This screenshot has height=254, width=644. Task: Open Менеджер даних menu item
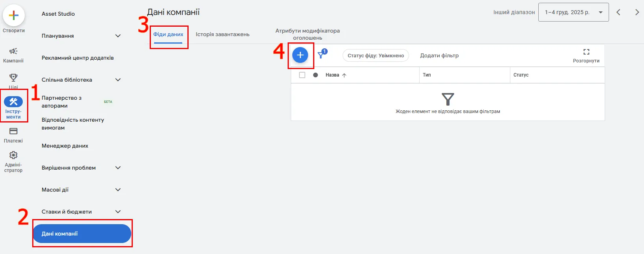[x=65, y=146]
